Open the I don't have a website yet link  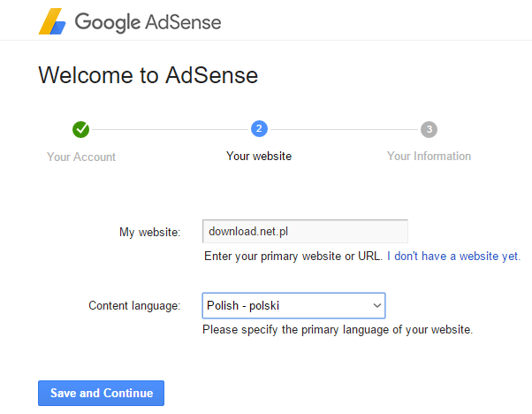tap(453, 256)
